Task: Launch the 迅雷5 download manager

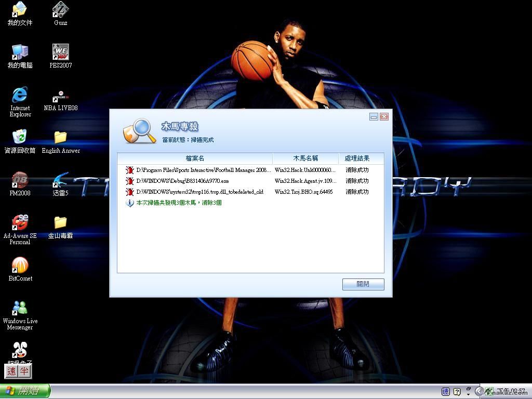Action: click(60, 184)
